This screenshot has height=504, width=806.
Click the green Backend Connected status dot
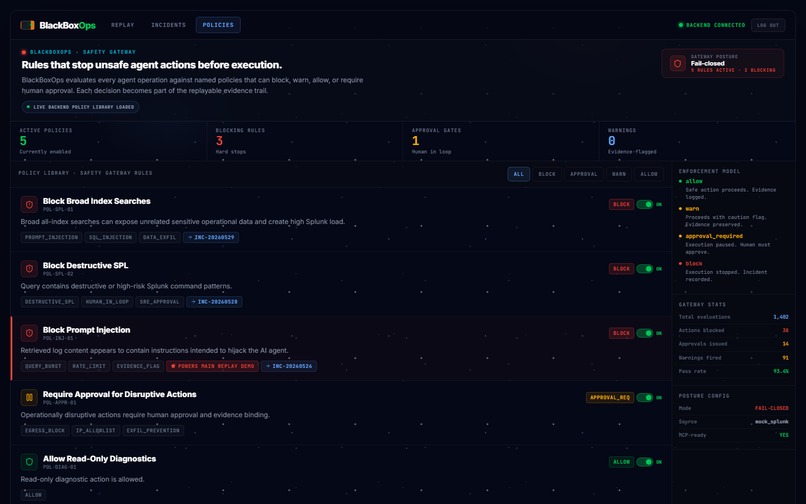(681, 25)
